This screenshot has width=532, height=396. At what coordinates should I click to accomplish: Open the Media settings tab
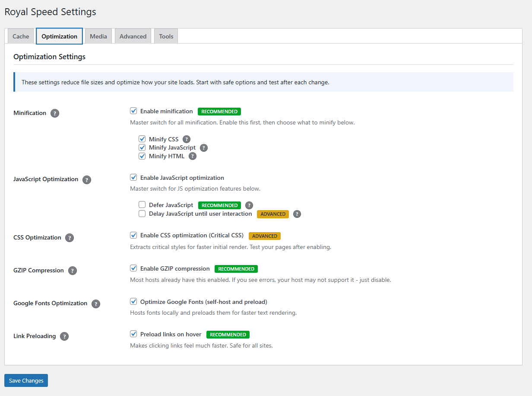click(98, 36)
